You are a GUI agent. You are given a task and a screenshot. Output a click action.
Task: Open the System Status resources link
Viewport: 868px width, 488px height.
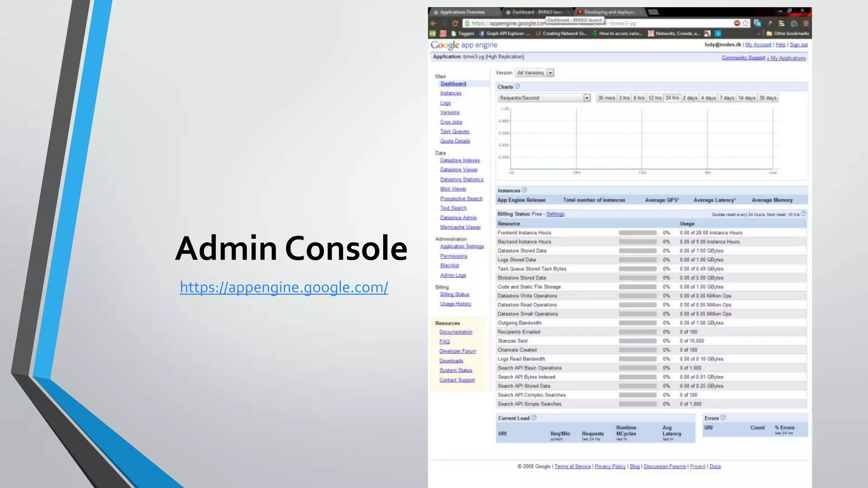point(456,370)
